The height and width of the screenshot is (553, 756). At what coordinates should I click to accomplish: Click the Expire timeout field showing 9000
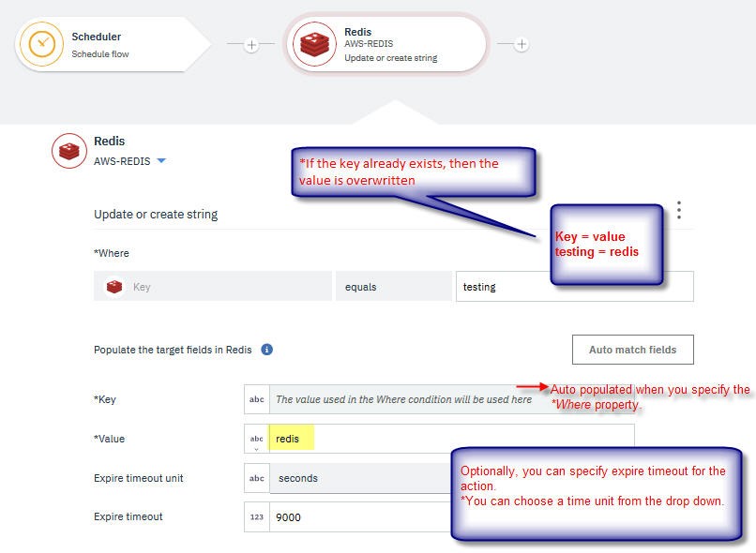point(360,517)
